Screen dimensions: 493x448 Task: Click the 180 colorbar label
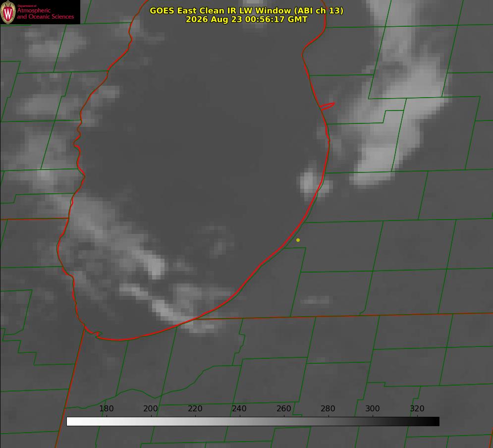[x=106, y=408]
